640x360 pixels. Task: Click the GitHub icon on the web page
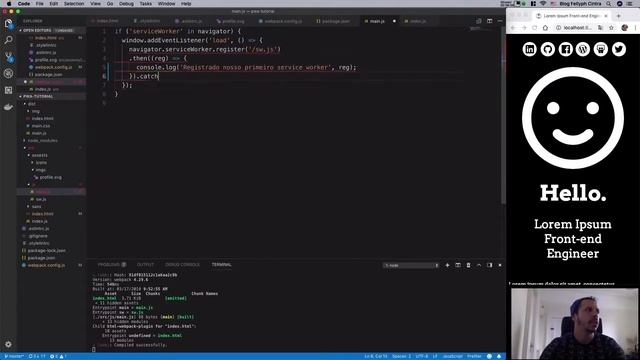(x=547, y=49)
